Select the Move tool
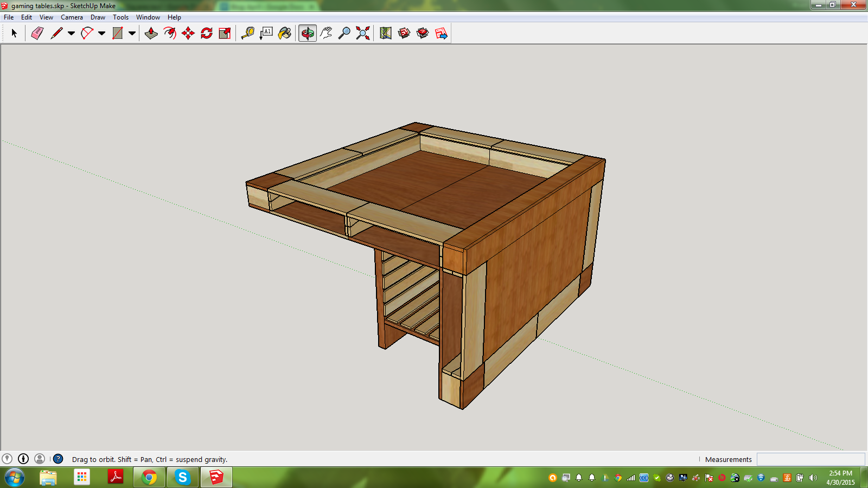Viewport: 868px width, 488px height. tap(188, 34)
